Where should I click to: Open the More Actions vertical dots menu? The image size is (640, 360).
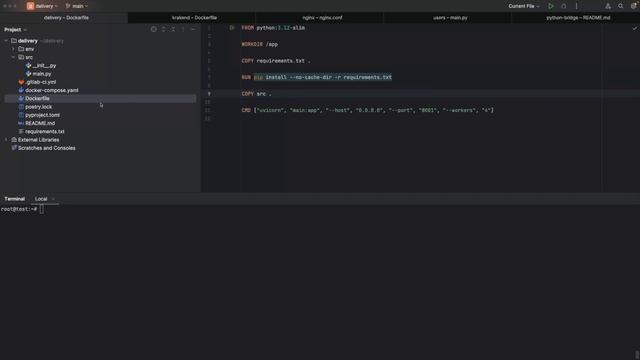pyautogui.click(x=576, y=6)
